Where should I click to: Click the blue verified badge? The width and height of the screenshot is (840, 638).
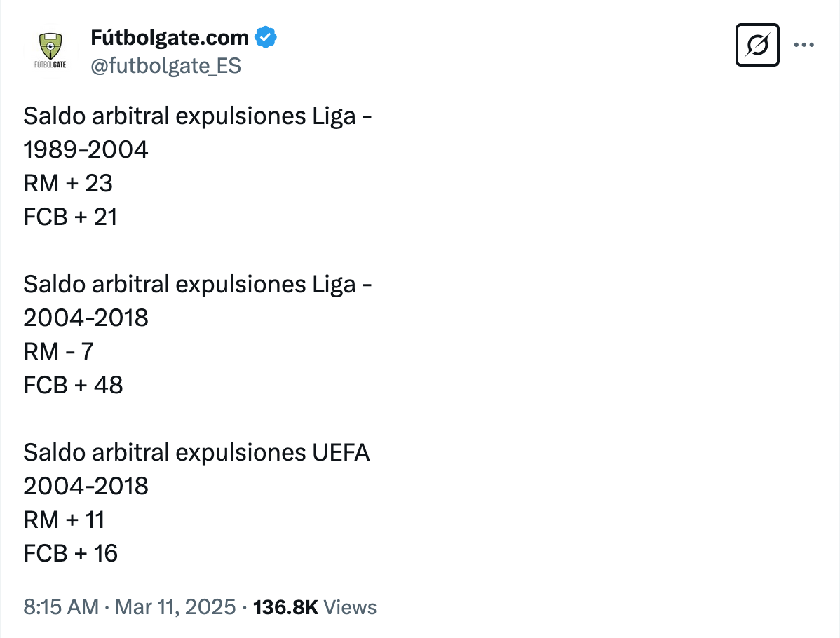[266, 37]
